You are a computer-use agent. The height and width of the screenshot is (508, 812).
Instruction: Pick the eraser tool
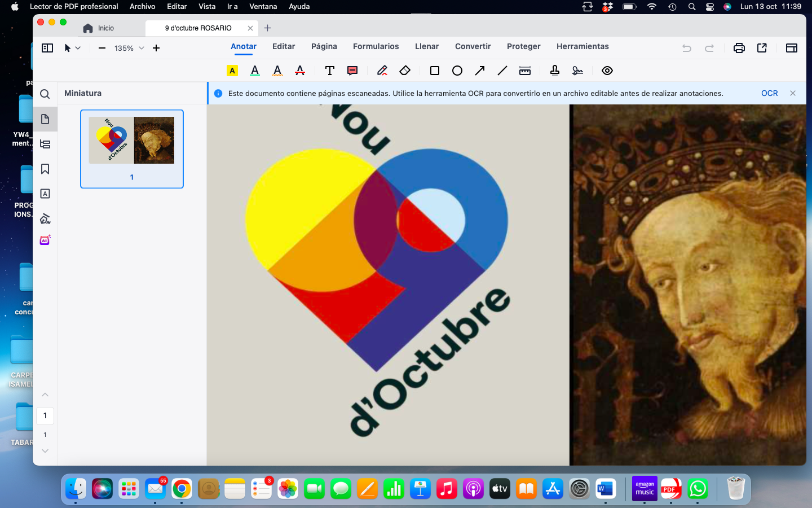[405, 71]
